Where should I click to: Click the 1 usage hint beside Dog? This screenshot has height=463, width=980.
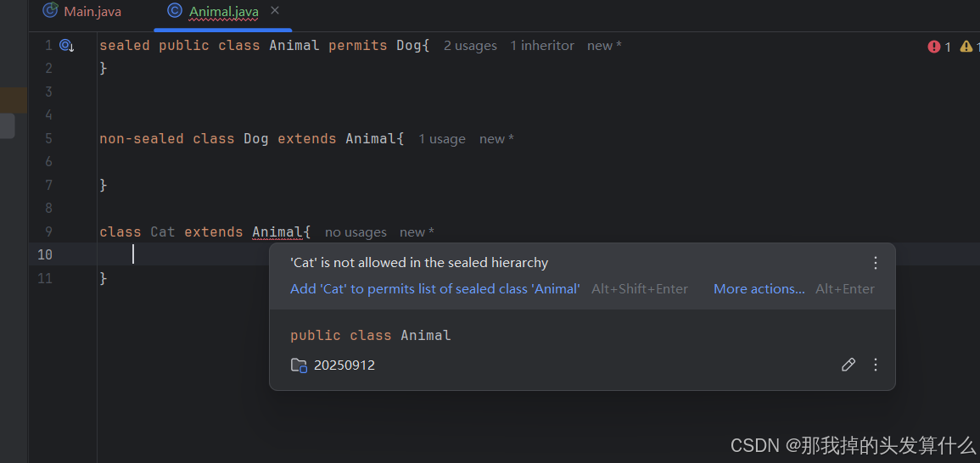click(442, 139)
